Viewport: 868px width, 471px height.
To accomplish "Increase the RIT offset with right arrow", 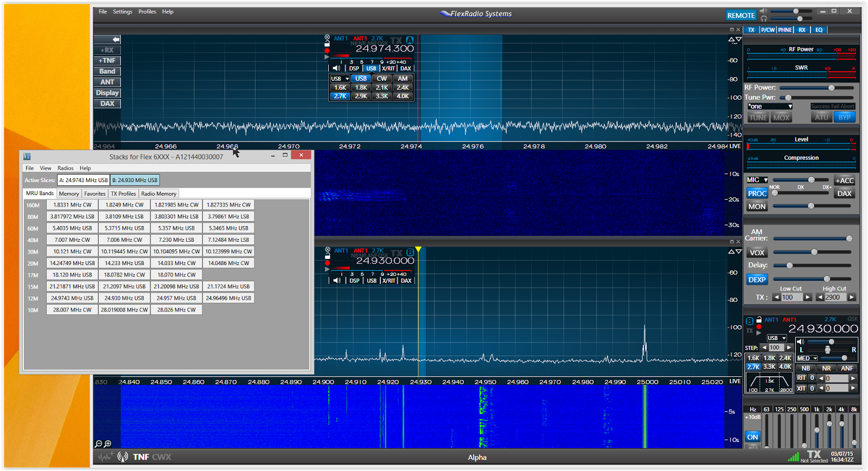I will [x=853, y=378].
